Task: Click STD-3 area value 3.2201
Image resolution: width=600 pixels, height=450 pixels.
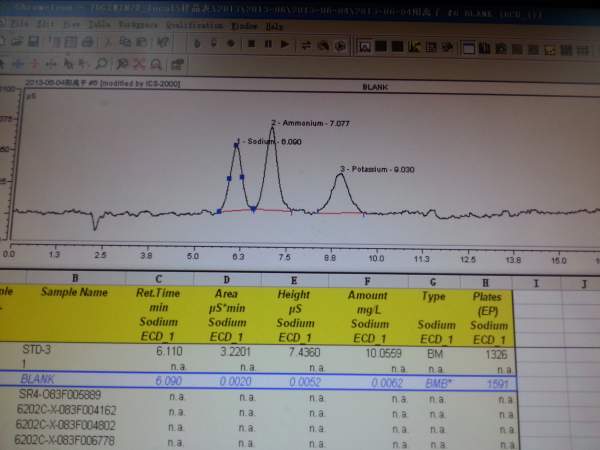Action: [x=235, y=352]
